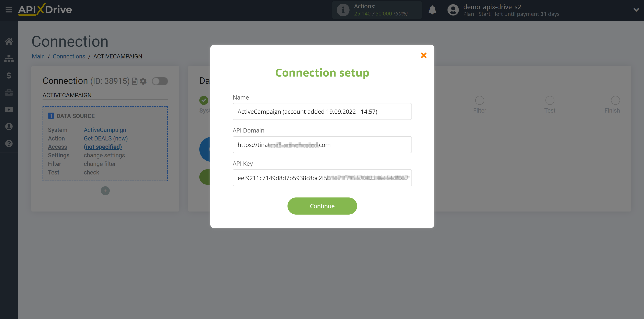Click the DATA SOURCE heading
Screen dimensions: 644x319
(76, 116)
